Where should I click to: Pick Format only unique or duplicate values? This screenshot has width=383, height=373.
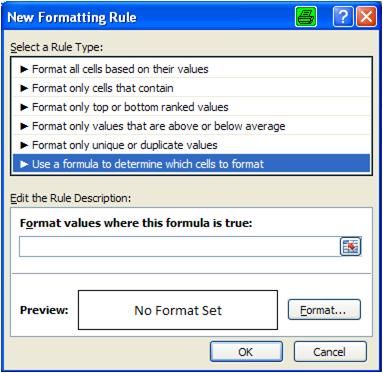191,145
